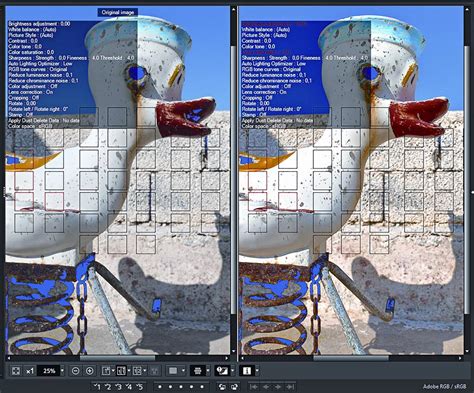The image size is (474, 393).
Task: Click the Adobe RGB / sRGB status text
Action: 444,387
